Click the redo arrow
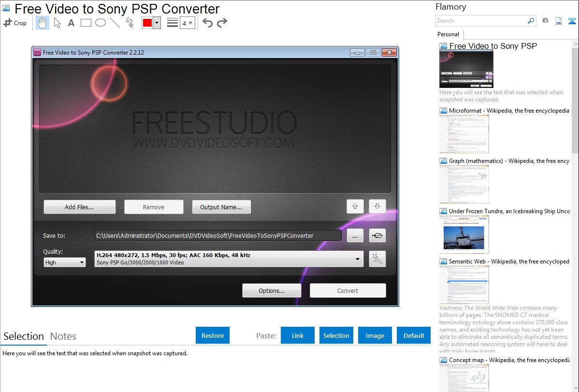 click(222, 23)
